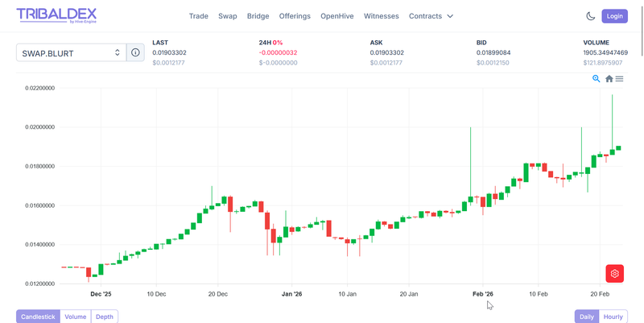Go to TribalDex logo home
The height and width of the screenshot is (323, 644).
coord(56,15)
